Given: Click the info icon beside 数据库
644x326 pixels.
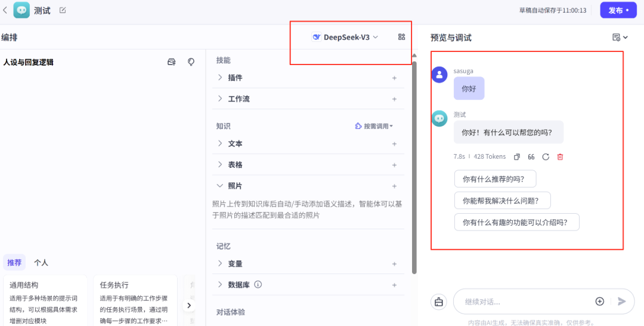Looking at the screenshot, I should pyautogui.click(x=258, y=284).
